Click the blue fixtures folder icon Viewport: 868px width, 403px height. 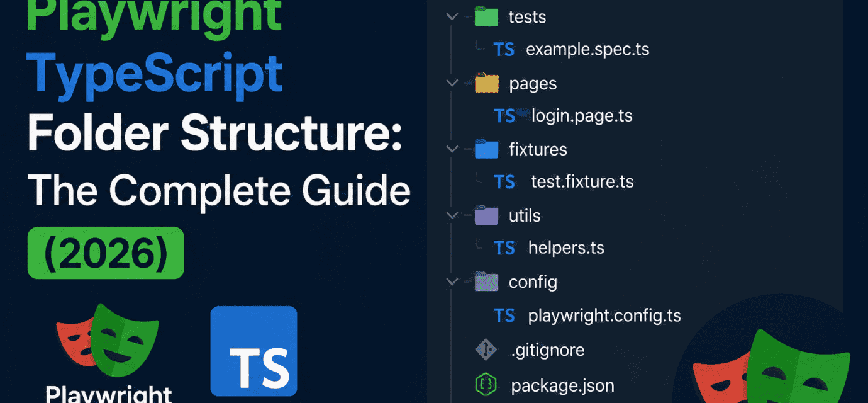point(486,149)
